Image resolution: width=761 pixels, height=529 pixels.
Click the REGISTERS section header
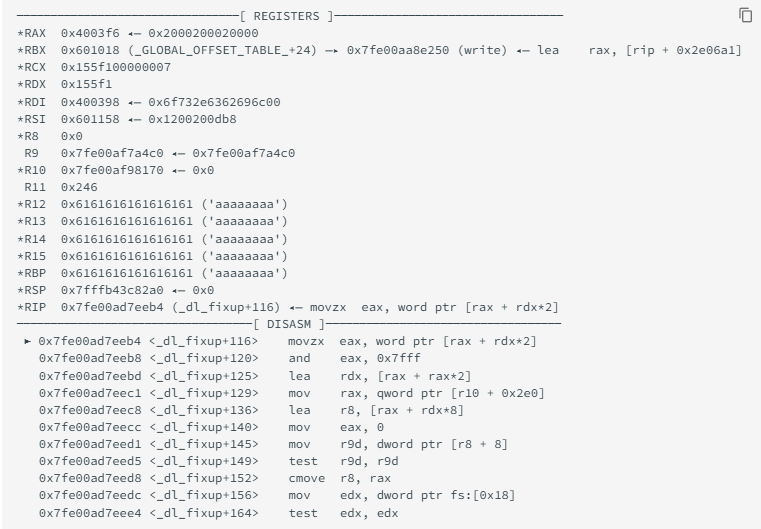click(x=286, y=16)
